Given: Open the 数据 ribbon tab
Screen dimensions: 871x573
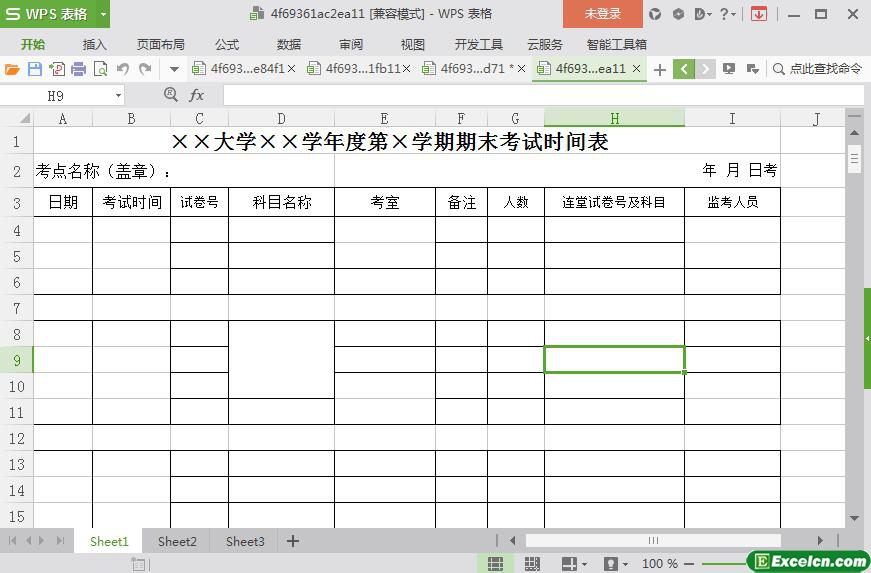Looking at the screenshot, I should (x=289, y=44).
